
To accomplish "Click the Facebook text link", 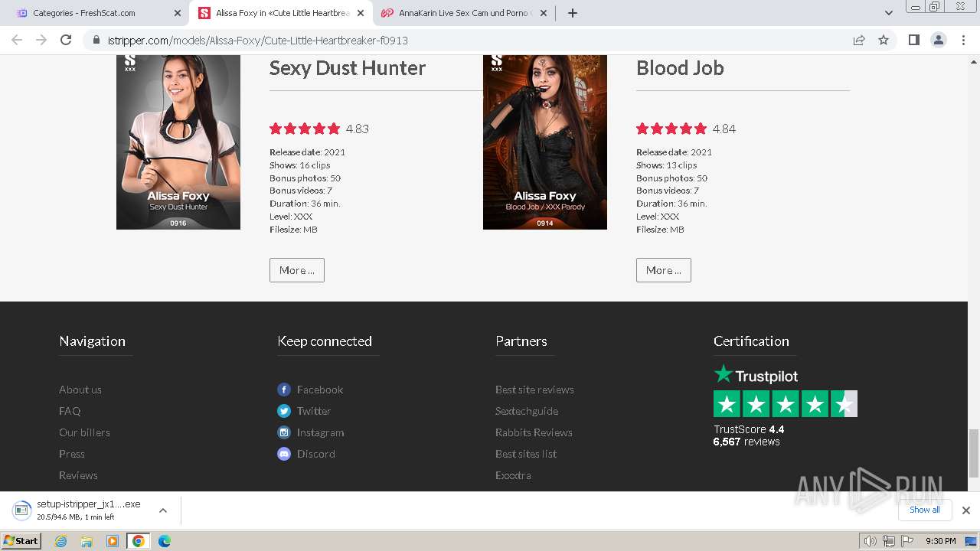I will tap(320, 390).
